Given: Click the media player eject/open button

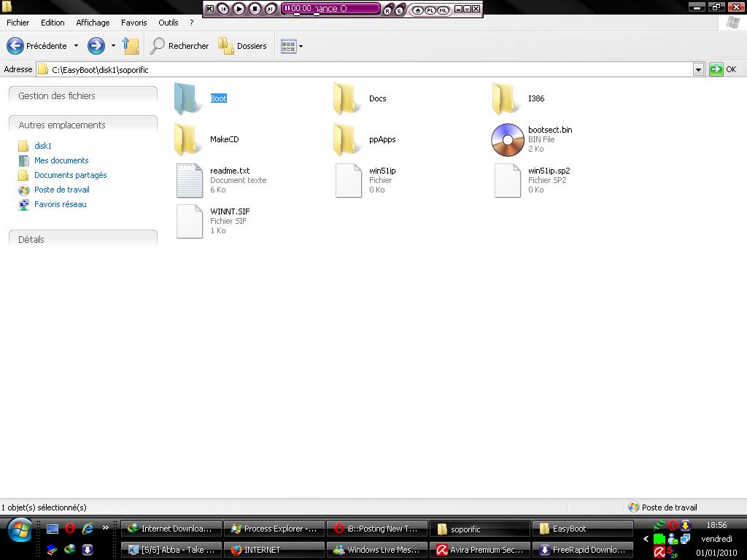Looking at the screenshot, I should (418, 10).
